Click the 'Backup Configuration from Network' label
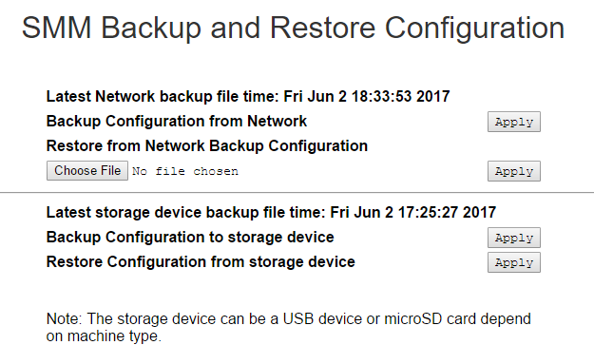This screenshot has height=364, width=594. click(177, 122)
